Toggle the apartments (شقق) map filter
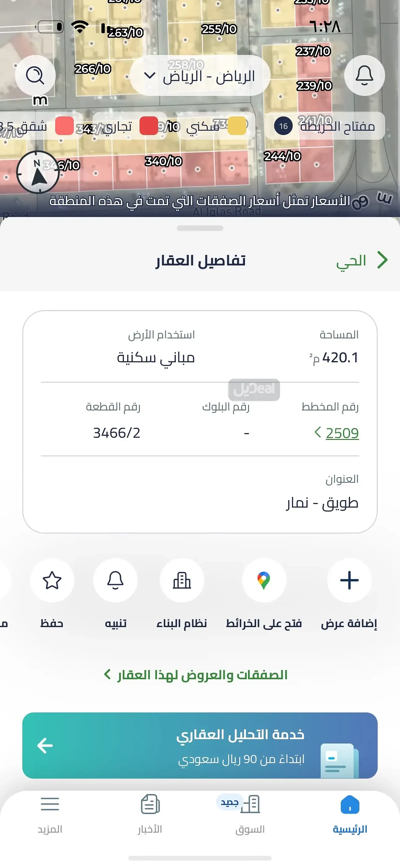The image size is (400, 868). (x=40, y=126)
